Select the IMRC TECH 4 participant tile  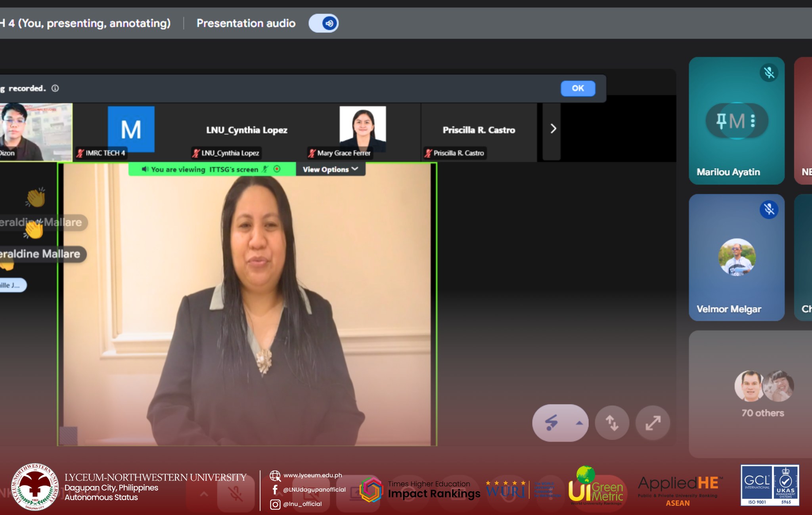[x=131, y=130]
